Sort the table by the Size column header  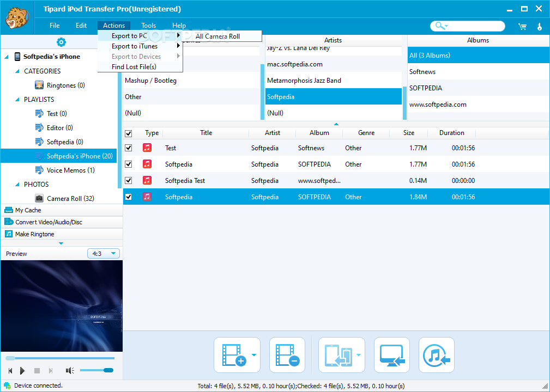click(409, 133)
